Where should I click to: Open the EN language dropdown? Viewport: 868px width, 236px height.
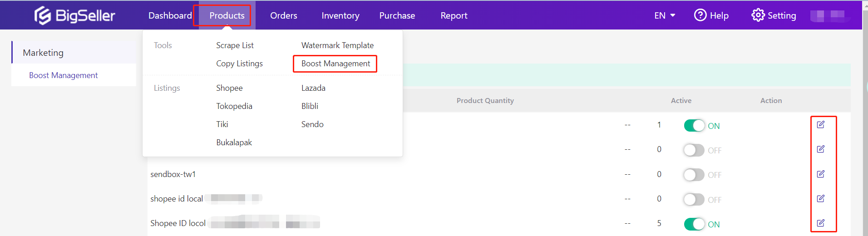(x=665, y=15)
